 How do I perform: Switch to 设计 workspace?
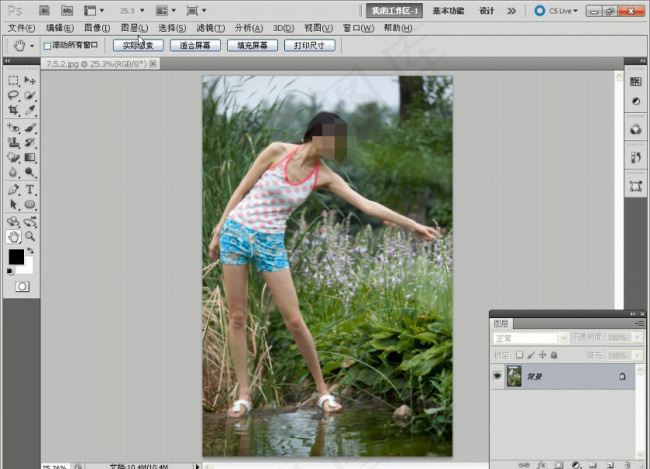click(x=486, y=11)
